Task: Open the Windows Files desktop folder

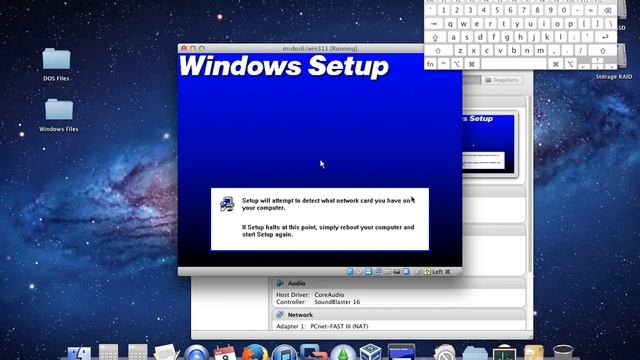Action: point(59,109)
